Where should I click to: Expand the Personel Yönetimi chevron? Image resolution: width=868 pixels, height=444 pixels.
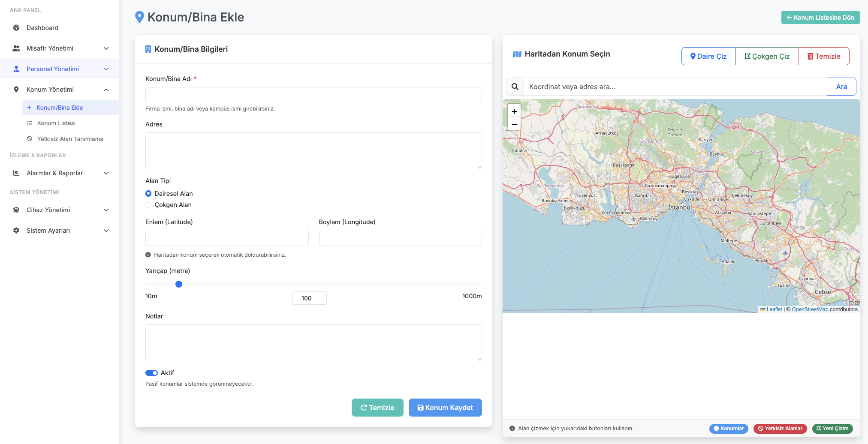click(x=106, y=69)
